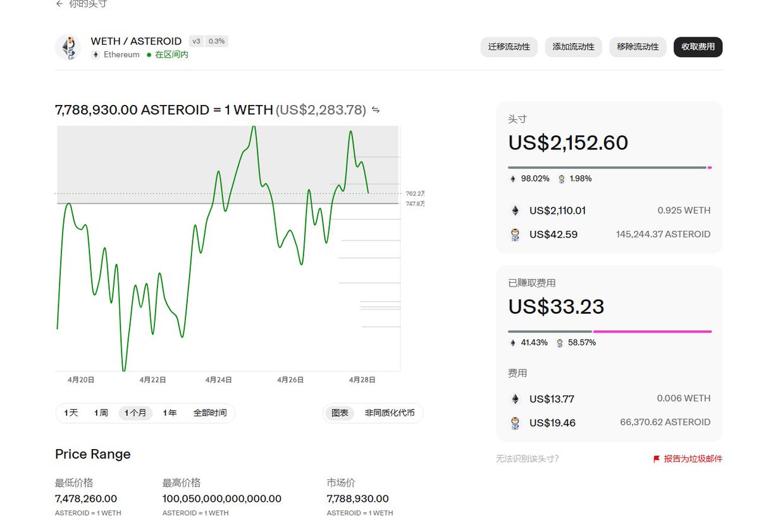The image size is (759, 532).
Task: Click the 4月20日 date label on chart
Action: [81, 380]
